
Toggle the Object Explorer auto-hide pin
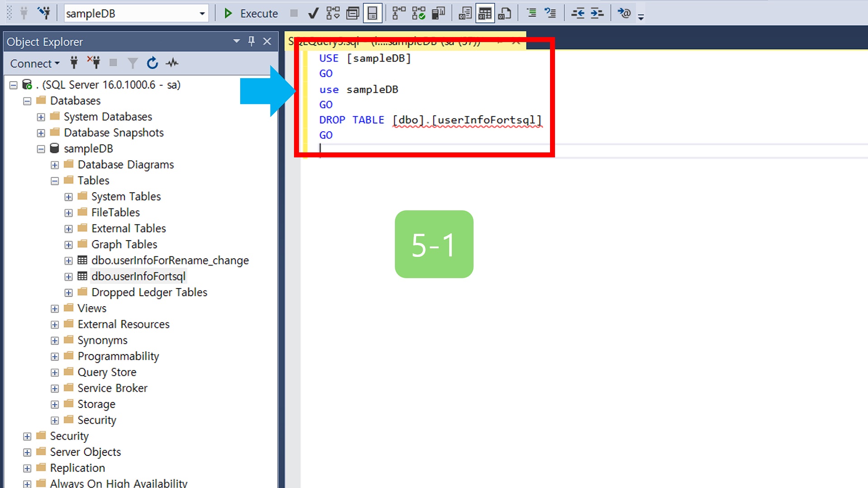(x=251, y=41)
